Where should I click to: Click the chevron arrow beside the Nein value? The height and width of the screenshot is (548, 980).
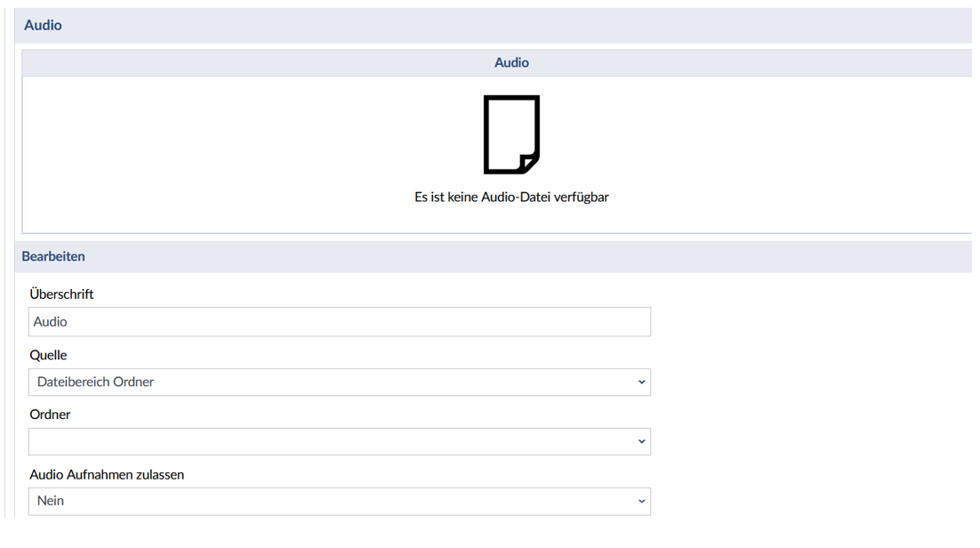(x=641, y=502)
